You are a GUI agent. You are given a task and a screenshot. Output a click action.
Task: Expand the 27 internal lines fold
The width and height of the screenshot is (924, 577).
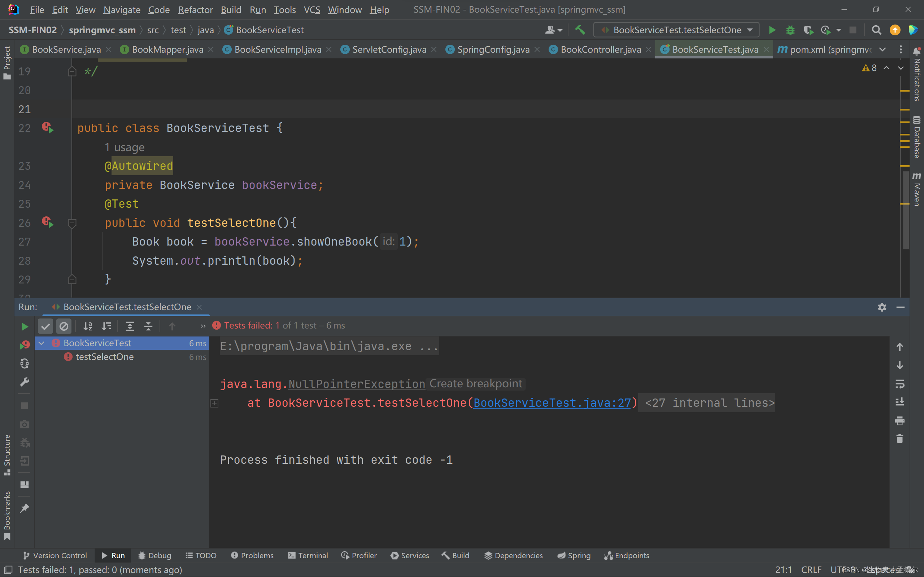pos(709,403)
